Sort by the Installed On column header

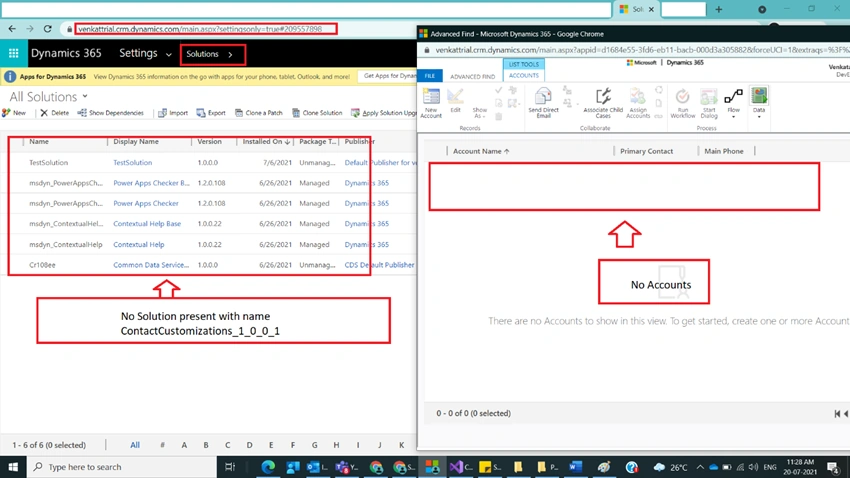click(266, 141)
